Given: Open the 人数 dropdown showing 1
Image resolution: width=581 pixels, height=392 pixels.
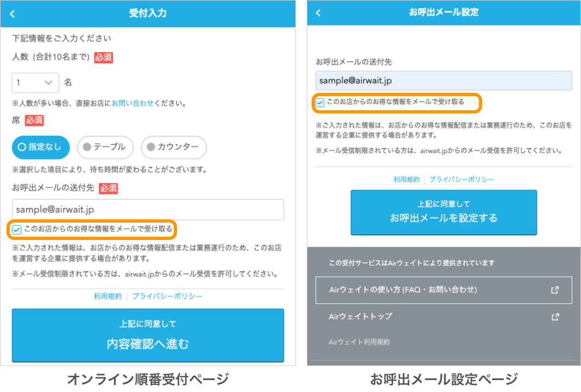Looking at the screenshot, I should coord(36,83).
